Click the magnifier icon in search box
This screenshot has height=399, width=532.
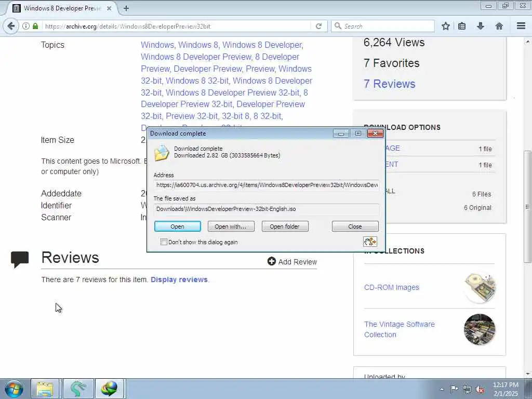point(338,26)
